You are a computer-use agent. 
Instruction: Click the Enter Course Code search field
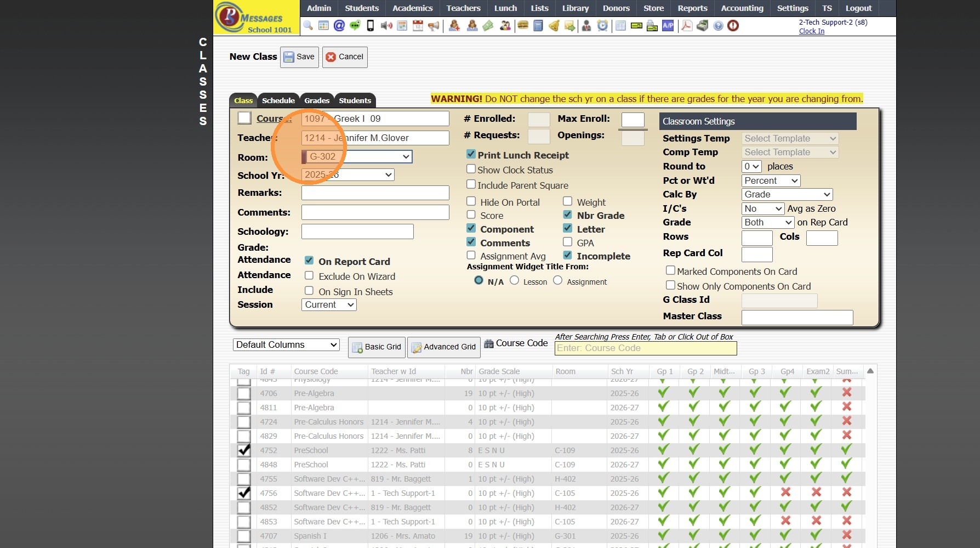pos(645,348)
